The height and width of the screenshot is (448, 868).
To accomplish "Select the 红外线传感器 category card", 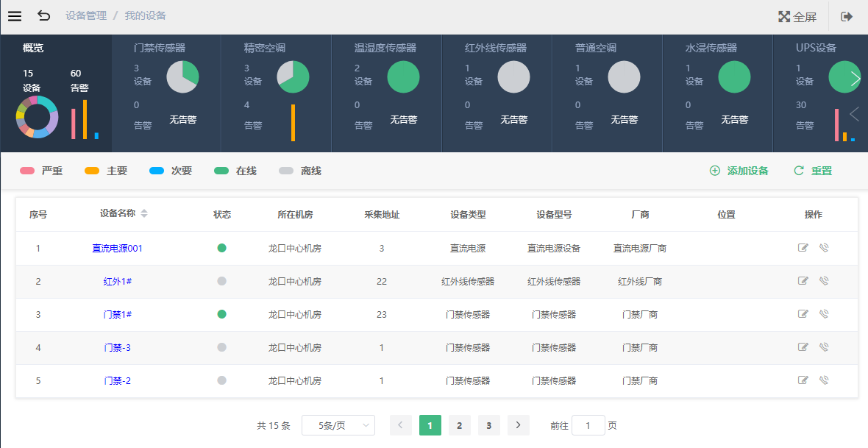I will point(497,93).
